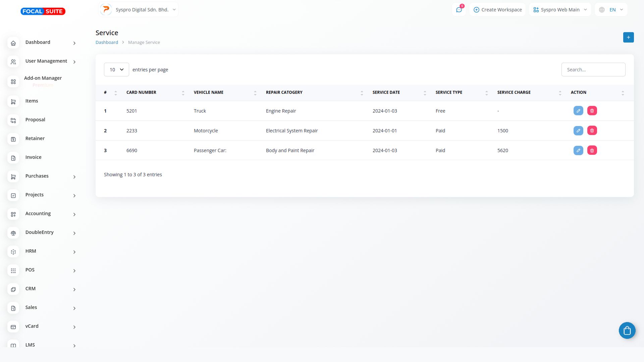Viewport: 644px width, 362px height.
Task: Open the messages chat icon
Action: click(459, 10)
